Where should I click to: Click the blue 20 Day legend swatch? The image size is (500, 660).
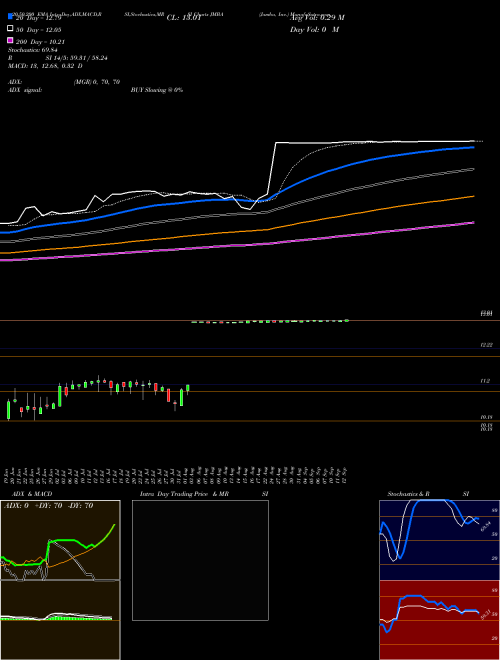11,16
